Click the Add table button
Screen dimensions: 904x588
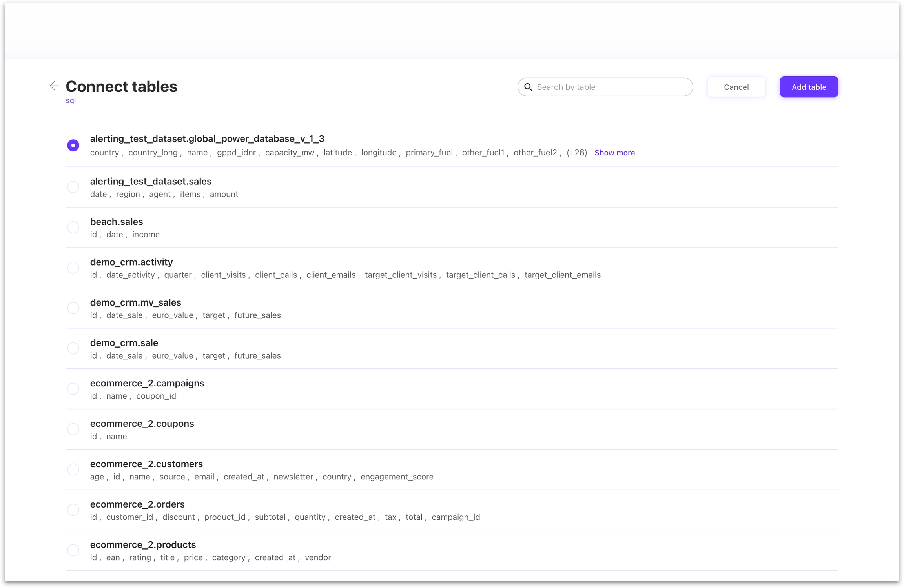808,87
